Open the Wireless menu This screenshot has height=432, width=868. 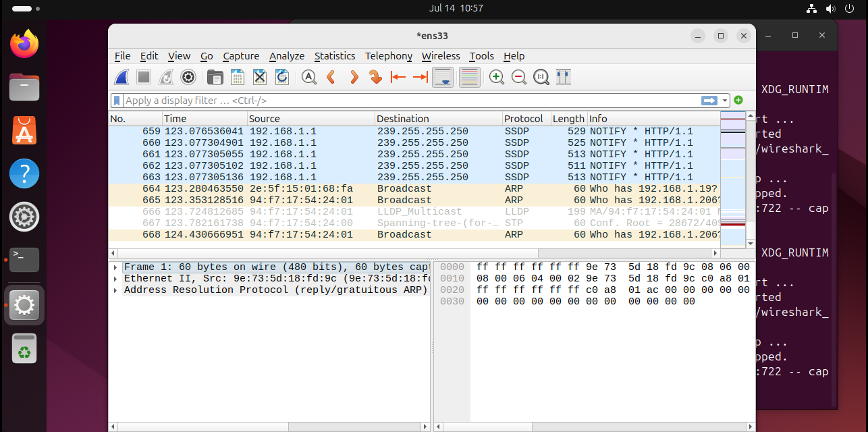(x=441, y=56)
